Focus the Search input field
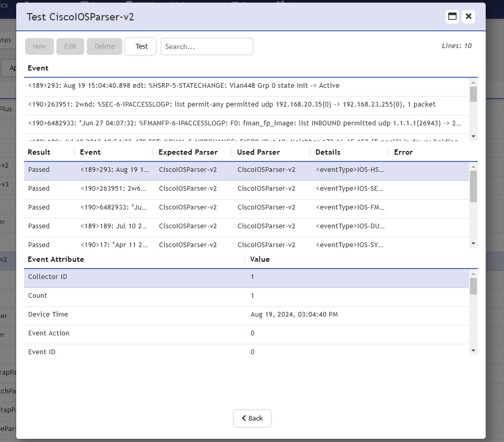This screenshot has width=504, height=442. 207,46
